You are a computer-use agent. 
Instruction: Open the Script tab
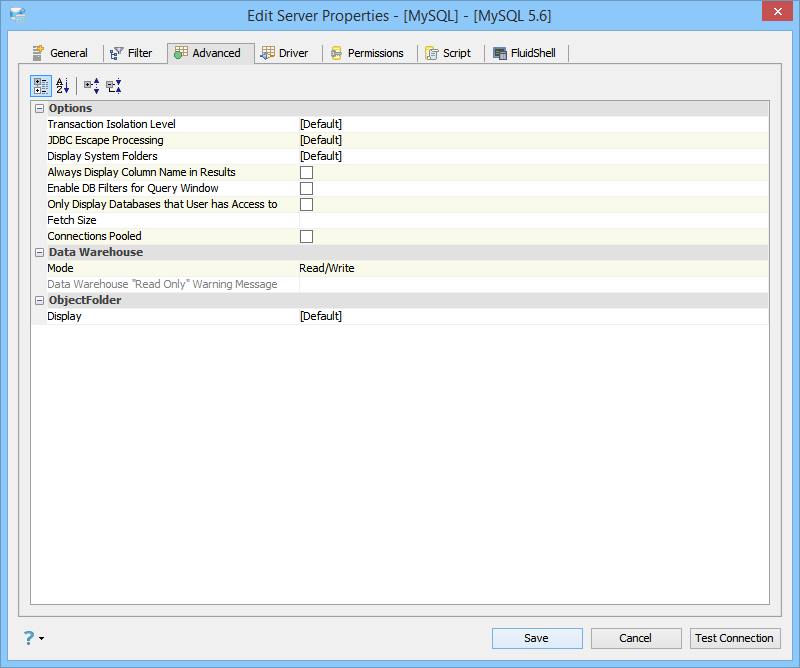click(448, 53)
